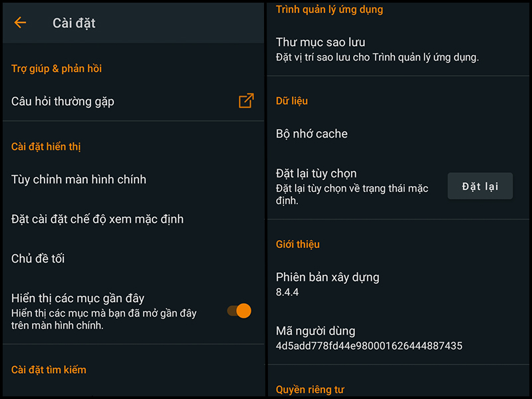Open the Chủ đề tối option
532x399 pixels.
(38, 259)
